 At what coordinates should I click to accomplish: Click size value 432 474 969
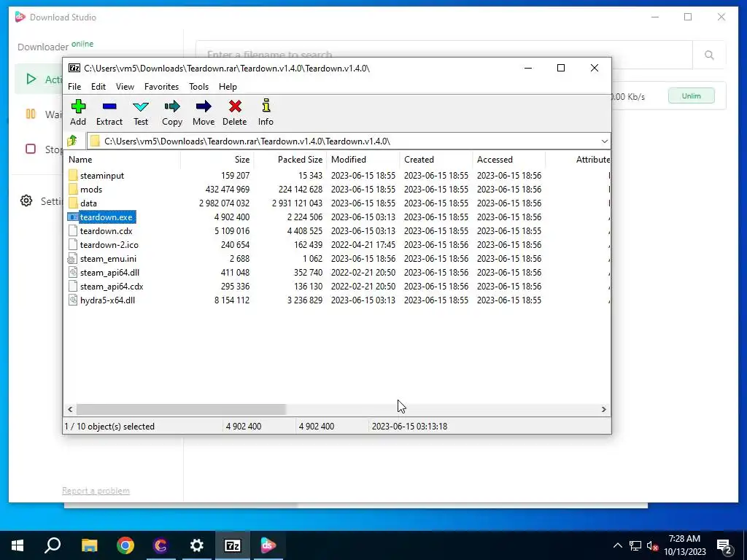pyautogui.click(x=228, y=189)
